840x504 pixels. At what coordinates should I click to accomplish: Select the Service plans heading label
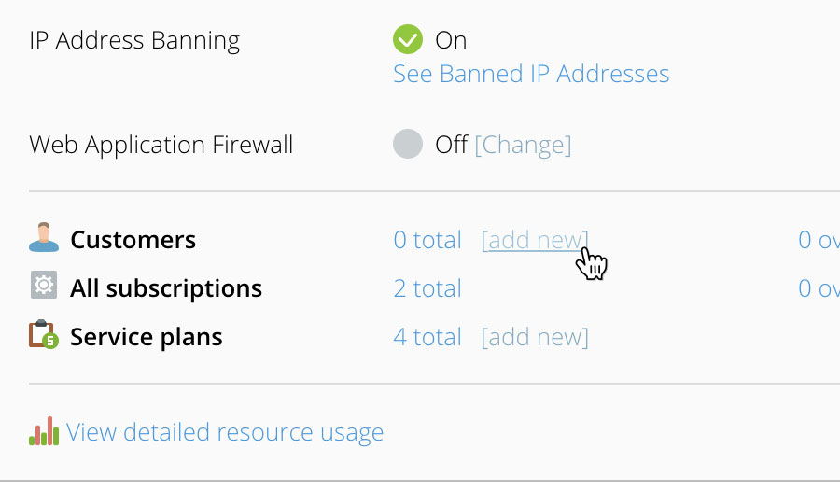click(147, 337)
